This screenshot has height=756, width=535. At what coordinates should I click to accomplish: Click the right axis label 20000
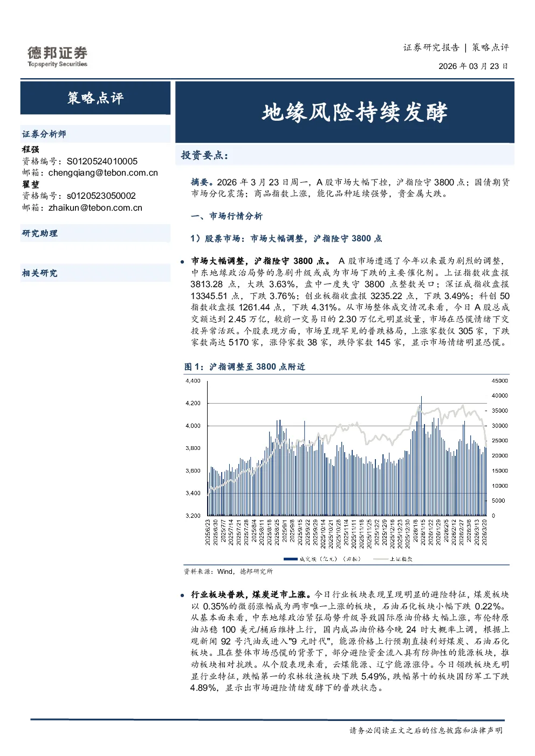tap(500, 456)
